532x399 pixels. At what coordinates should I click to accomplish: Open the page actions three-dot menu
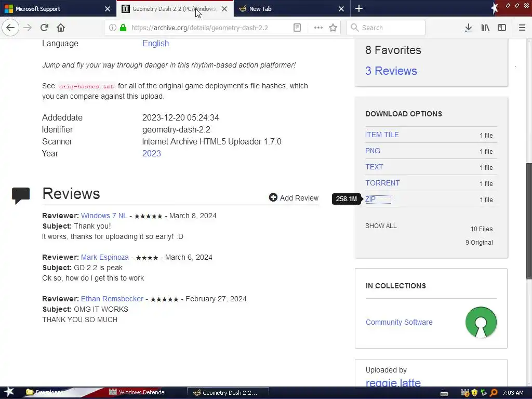[318, 28]
